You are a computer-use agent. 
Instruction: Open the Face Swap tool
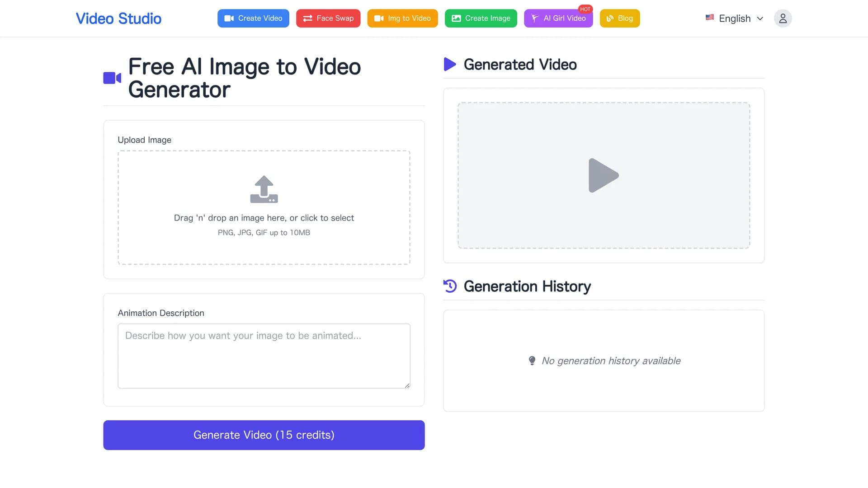pyautogui.click(x=328, y=19)
